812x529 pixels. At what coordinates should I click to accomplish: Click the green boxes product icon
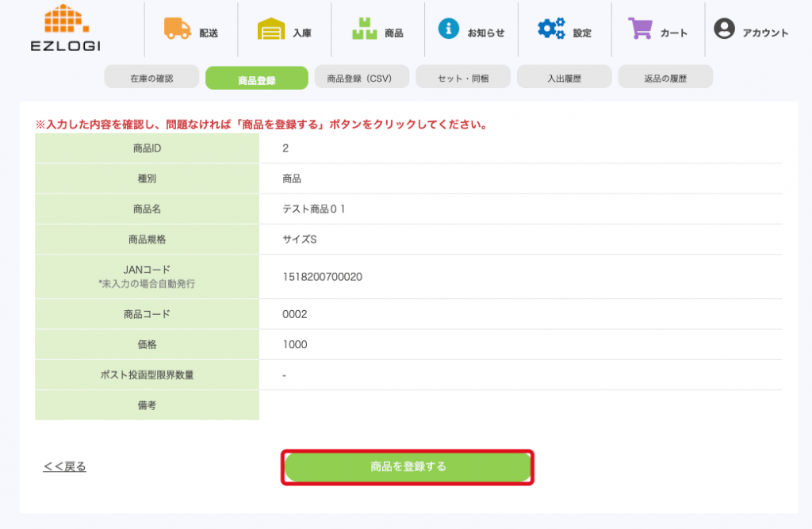pos(364,29)
